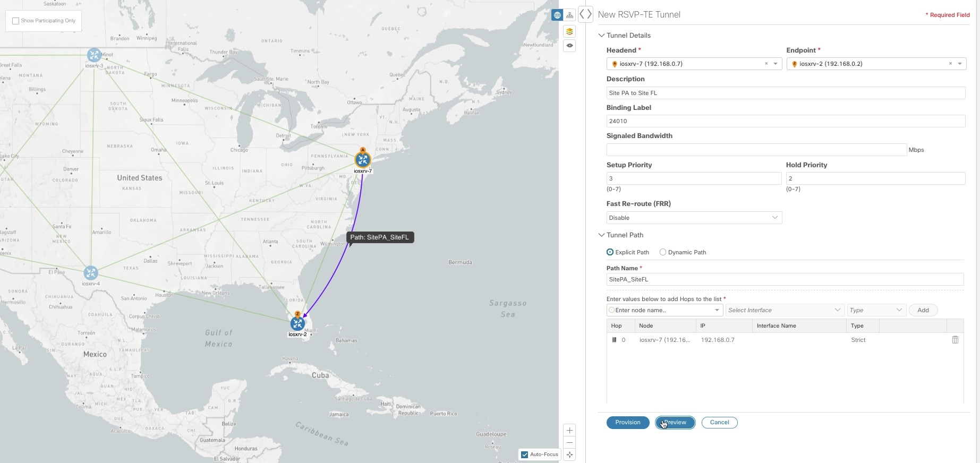Open the Fast Re-route dropdown
The height and width of the screenshot is (463, 980).
(694, 218)
